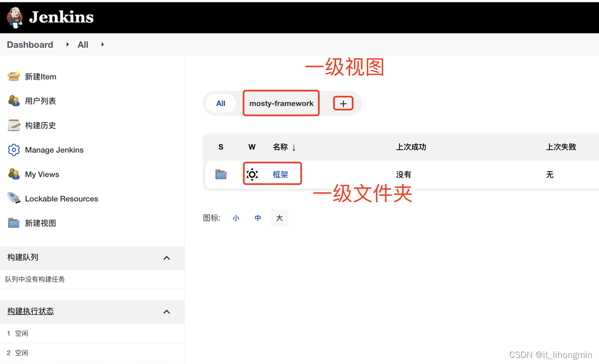Switch to the All view tab
This screenshot has height=364, width=599.
[221, 103]
